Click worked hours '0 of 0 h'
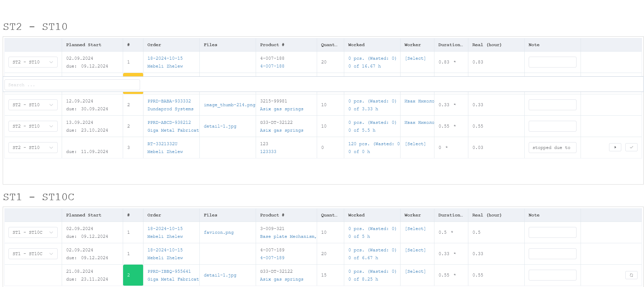Image resolution: width=644 pixels, height=287 pixels. (359, 152)
